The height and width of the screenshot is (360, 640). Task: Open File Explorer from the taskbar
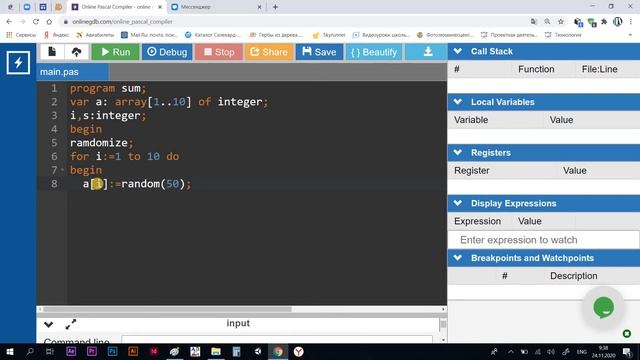pos(216,351)
